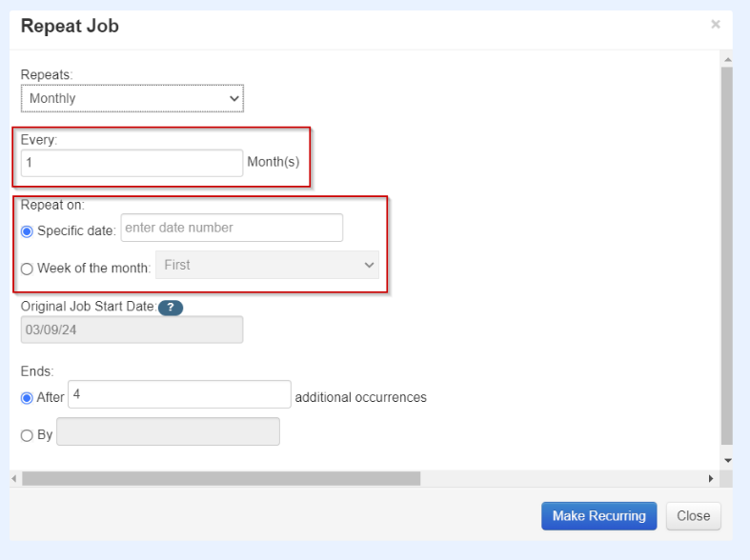Click the Month(s) label text
The width and height of the screenshot is (750, 560).
[x=274, y=162]
